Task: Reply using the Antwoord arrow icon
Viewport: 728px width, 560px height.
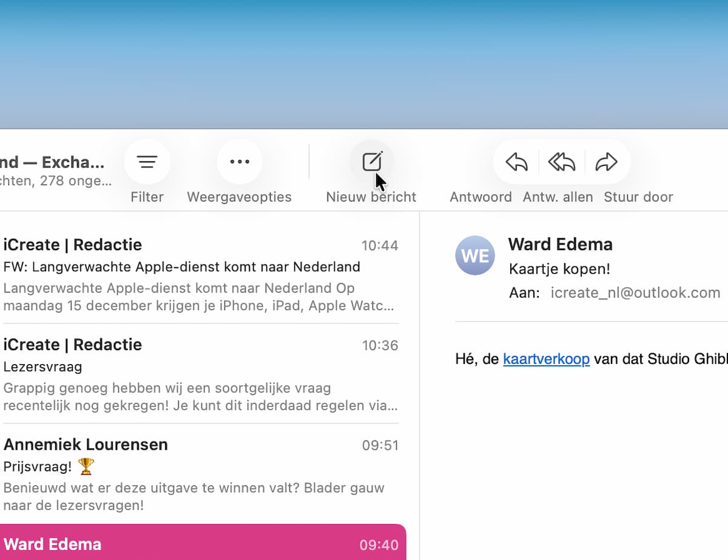Action: [515, 161]
